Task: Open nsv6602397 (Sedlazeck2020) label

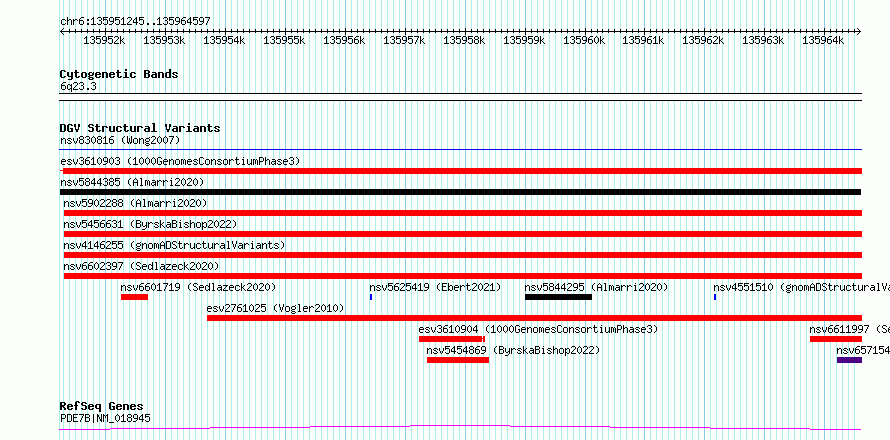Action: (x=141, y=266)
